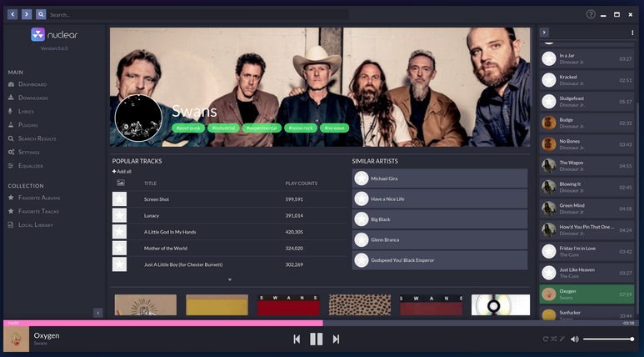Select A Little God In My Hands
The height and width of the screenshot is (357, 644).
pos(229,232)
